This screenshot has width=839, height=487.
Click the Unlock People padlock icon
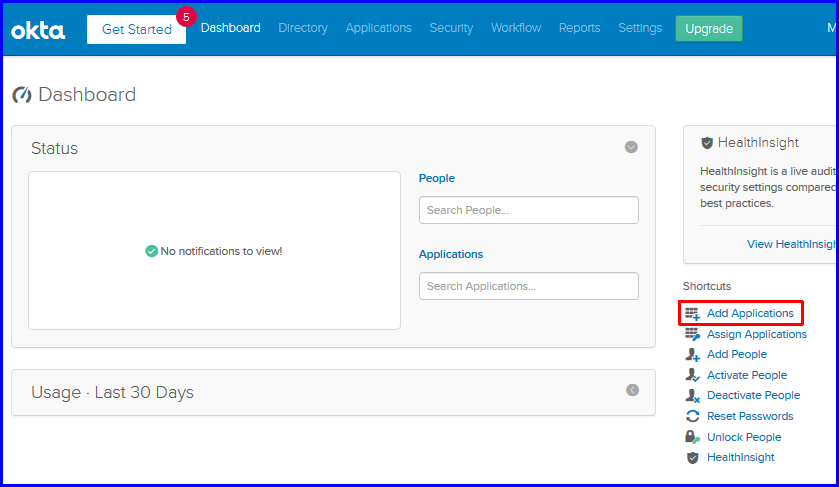point(692,437)
